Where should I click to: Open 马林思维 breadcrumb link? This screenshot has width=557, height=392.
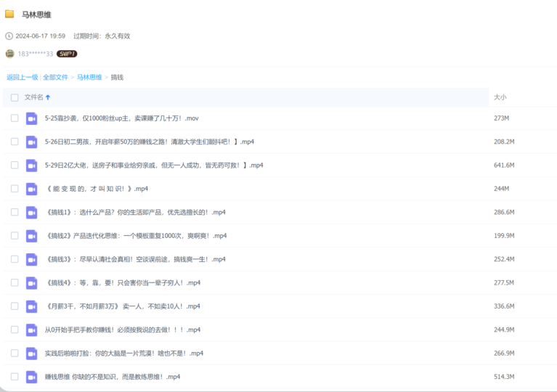pyautogui.click(x=89, y=77)
